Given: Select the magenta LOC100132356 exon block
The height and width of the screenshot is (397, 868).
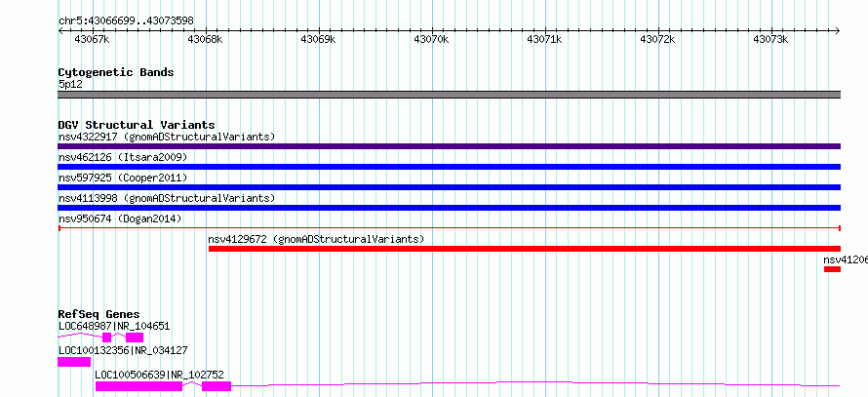Looking at the screenshot, I should coord(74,362).
